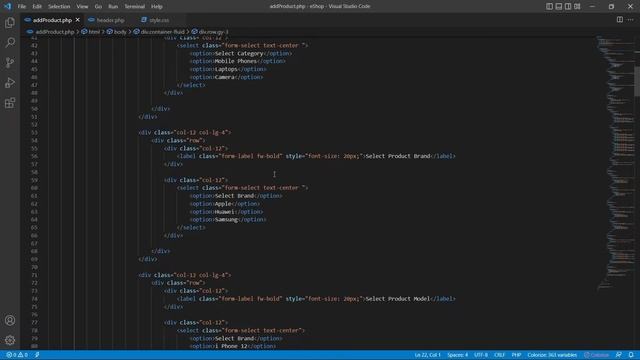The image size is (640, 360).
Task: Open the Customize Layout icon
Action: click(x=577, y=6)
